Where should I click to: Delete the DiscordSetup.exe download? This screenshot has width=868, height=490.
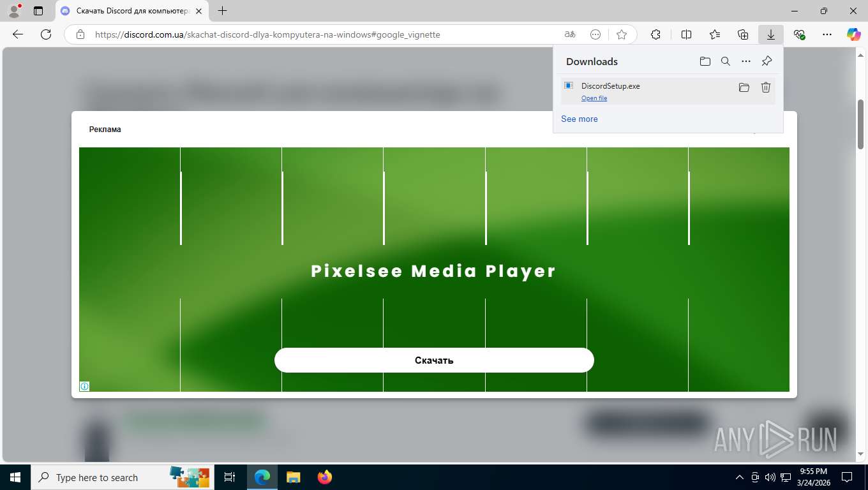click(x=766, y=87)
